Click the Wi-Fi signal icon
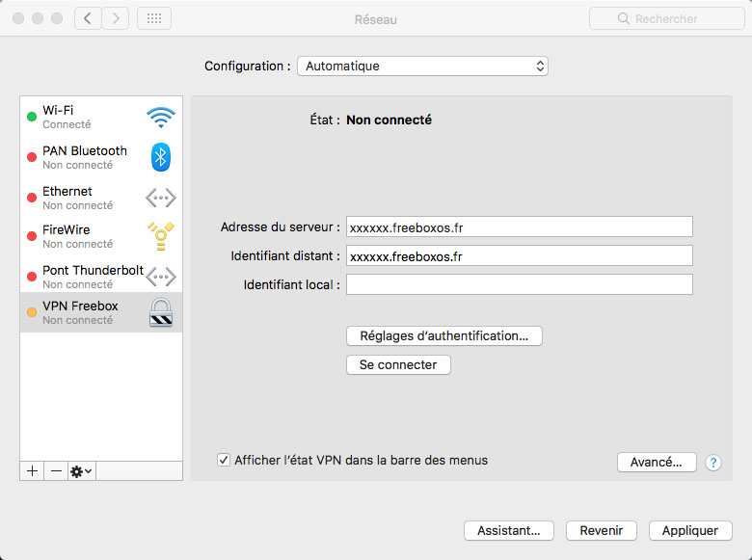This screenshot has height=560, width=752. pyautogui.click(x=161, y=118)
